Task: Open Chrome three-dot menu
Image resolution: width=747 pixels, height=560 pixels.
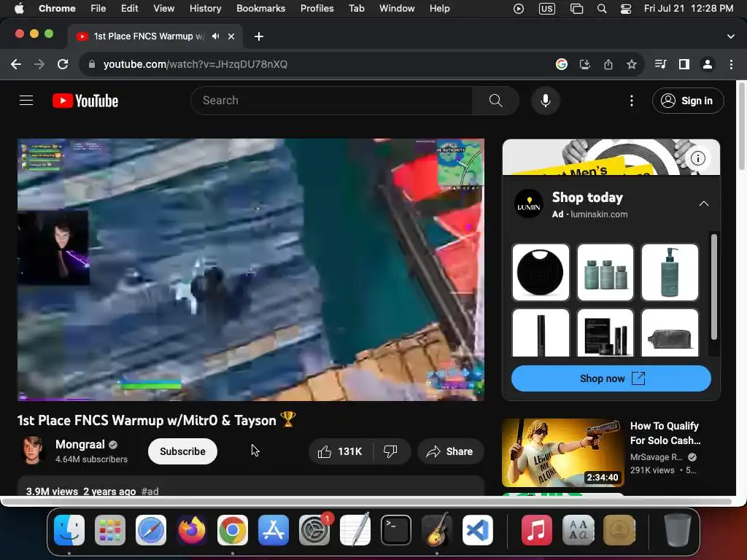Action: point(731,64)
